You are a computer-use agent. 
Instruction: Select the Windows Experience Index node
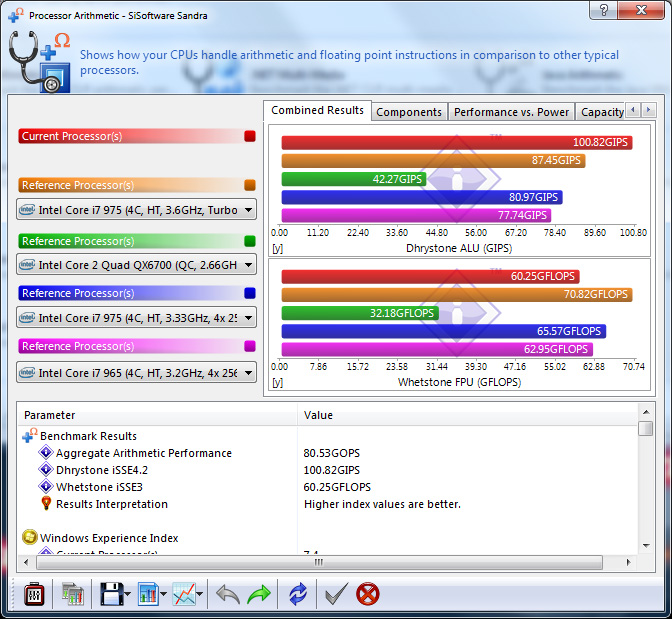coord(109,538)
